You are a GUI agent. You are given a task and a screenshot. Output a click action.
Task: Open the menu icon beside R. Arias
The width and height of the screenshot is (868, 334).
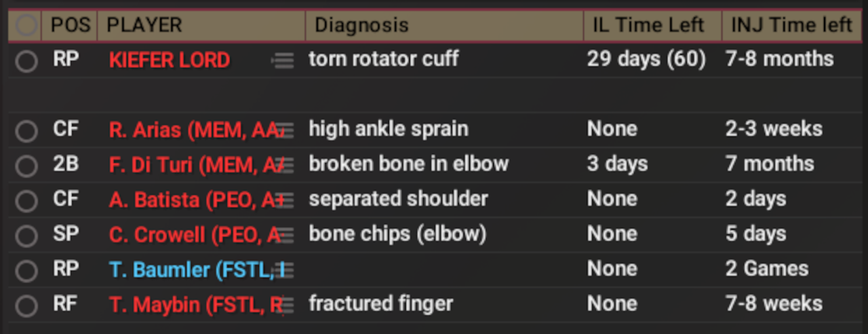click(x=285, y=130)
